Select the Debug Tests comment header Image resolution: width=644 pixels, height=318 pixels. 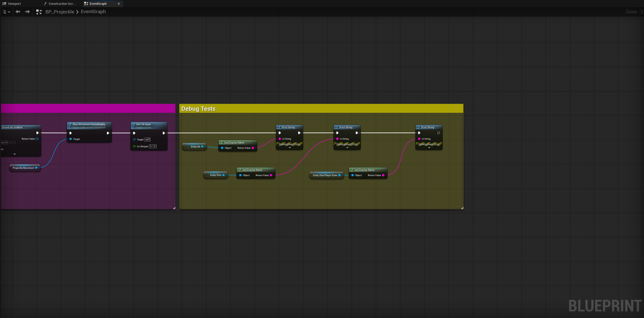coord(321,109)
